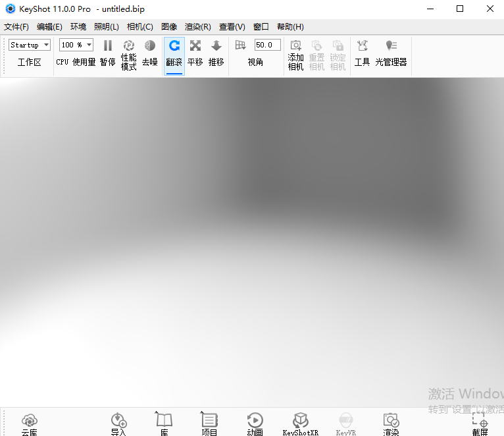The height and width of the screenshot is (436, 504).
Task: Open the 光管理器 light manager
Action: click(391, 53)
